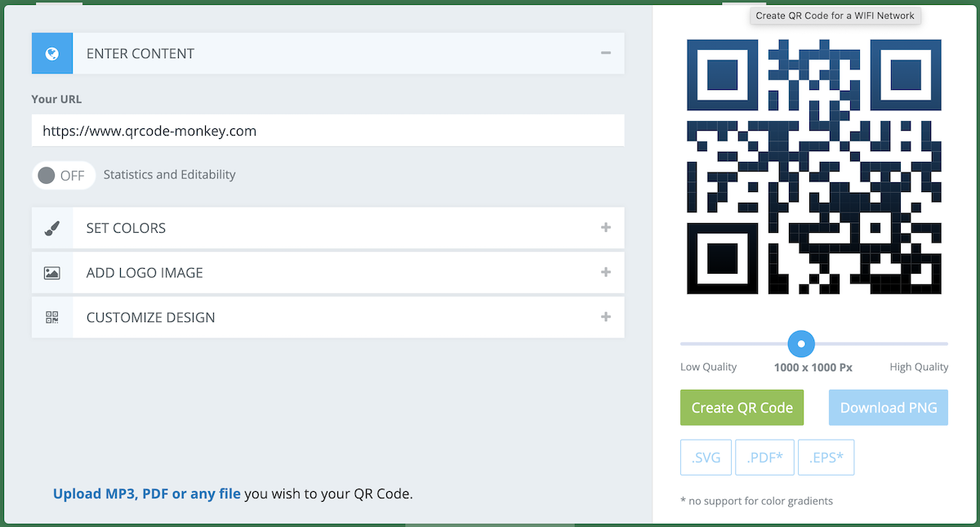Click the picture icon next to Add Logo Image

click(x=51, y=272)
